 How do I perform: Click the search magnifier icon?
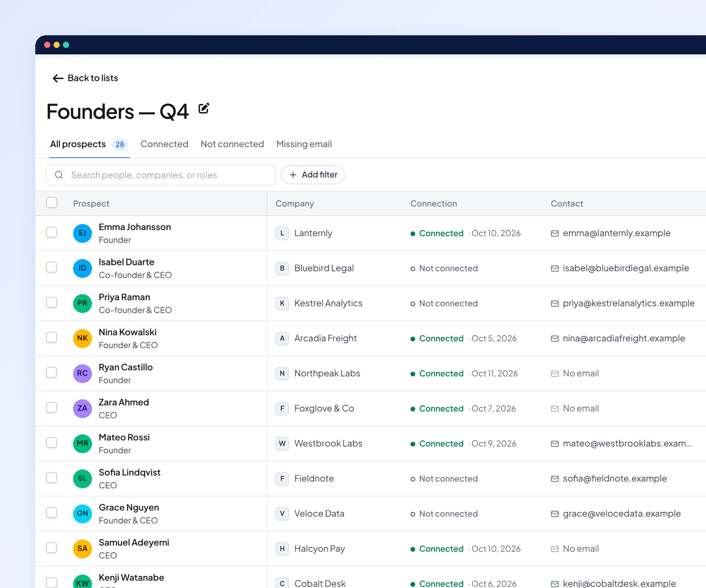pyautogui.click(x=59, y=175)
